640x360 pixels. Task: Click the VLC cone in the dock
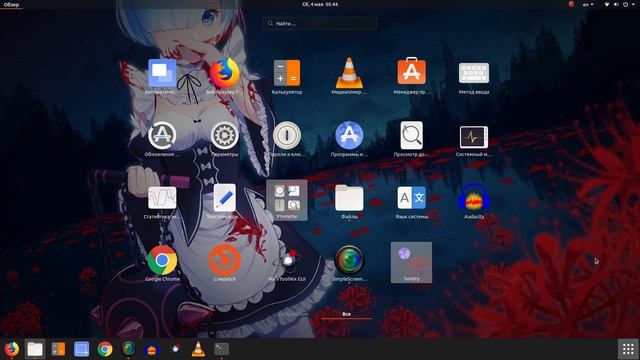pyautogui.click(x=198, y=349)
